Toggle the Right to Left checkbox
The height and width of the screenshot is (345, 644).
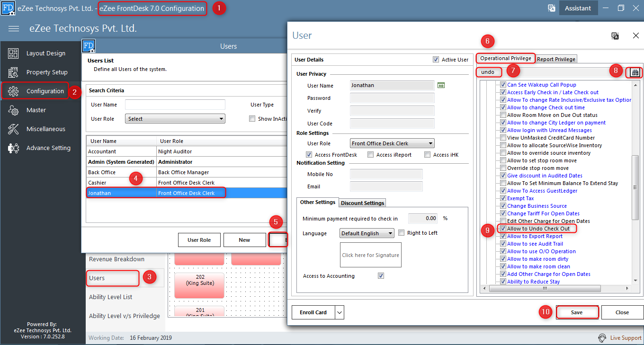(402, 233)
